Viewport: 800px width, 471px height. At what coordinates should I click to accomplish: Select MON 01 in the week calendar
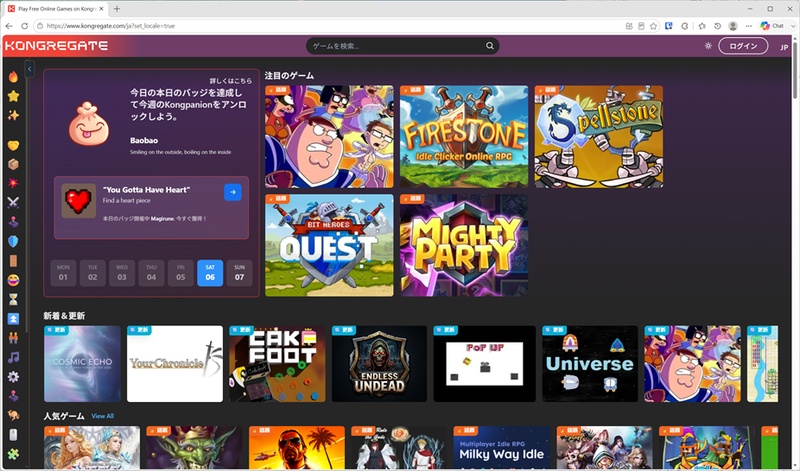(x=63, y=273)
